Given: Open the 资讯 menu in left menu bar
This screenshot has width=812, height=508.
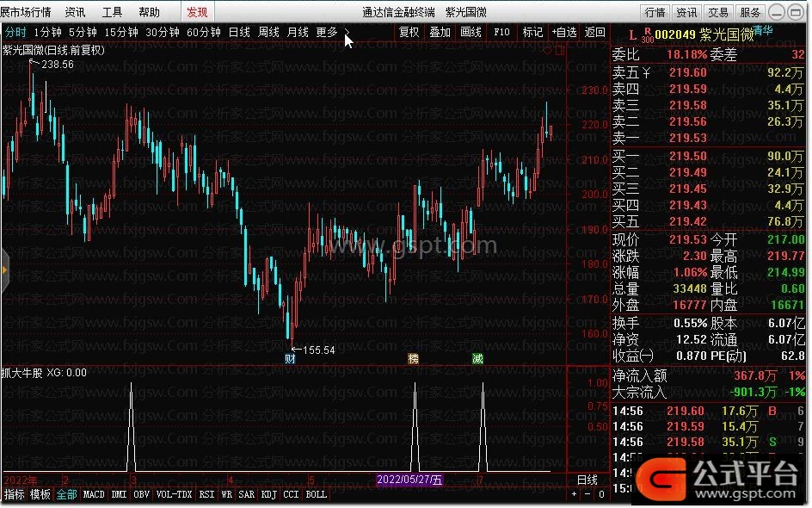Looking at the screenshot, I should click(x=75, y=12).
